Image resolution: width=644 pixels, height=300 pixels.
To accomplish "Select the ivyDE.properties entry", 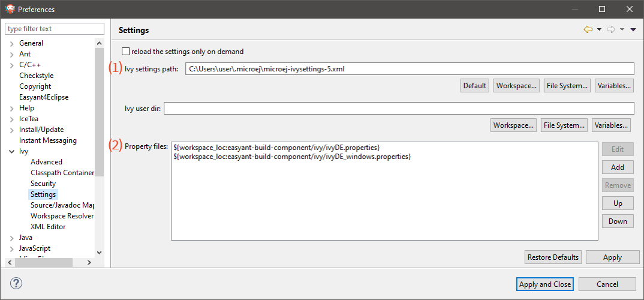I will (277, 147).
